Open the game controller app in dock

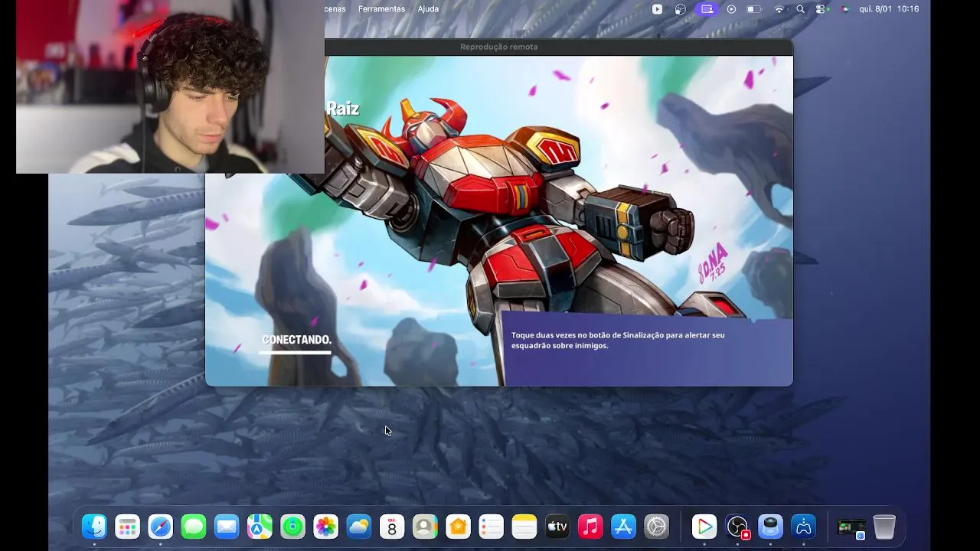click(x=804, y=527)
